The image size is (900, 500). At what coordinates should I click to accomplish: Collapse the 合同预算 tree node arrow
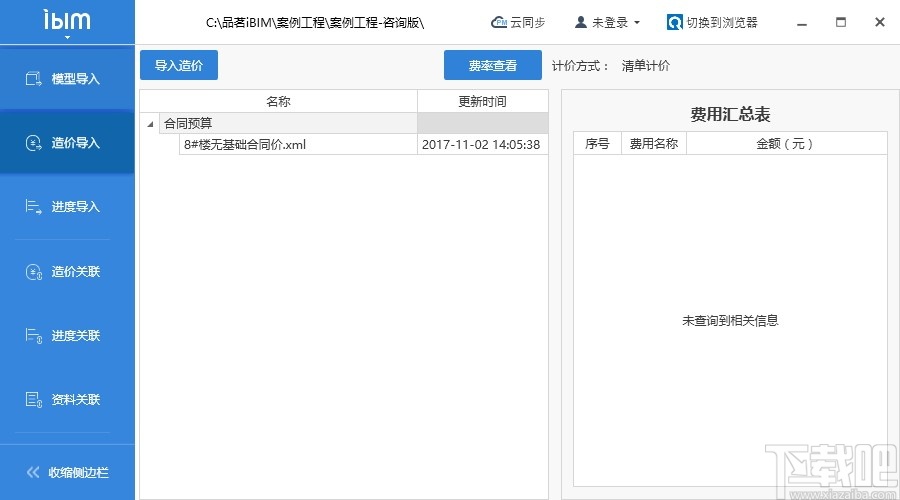[x=150, y=124]
